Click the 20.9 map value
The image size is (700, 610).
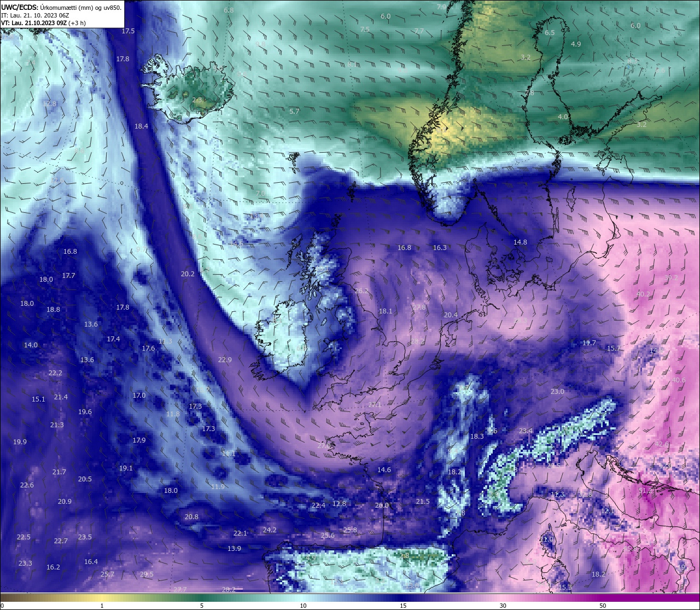point(65,502)
